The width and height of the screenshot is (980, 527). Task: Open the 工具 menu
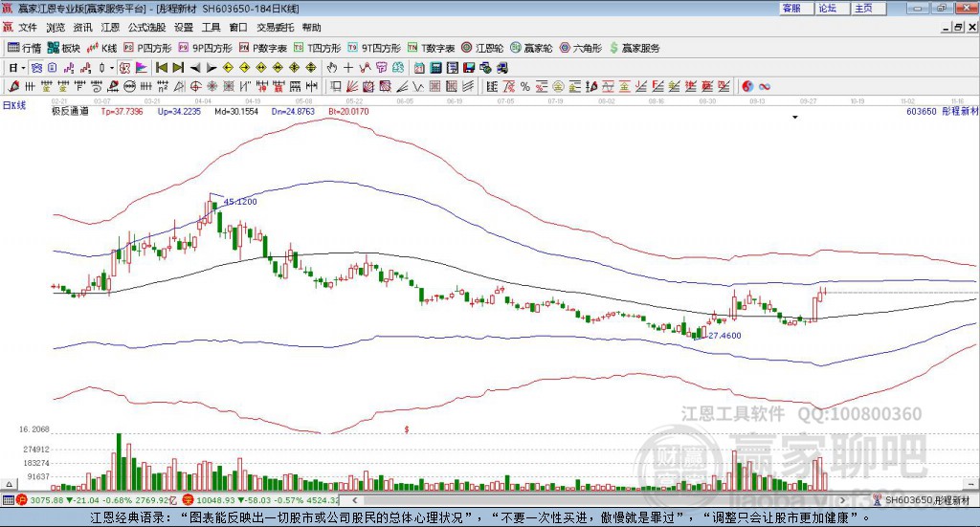pos(212,28)
